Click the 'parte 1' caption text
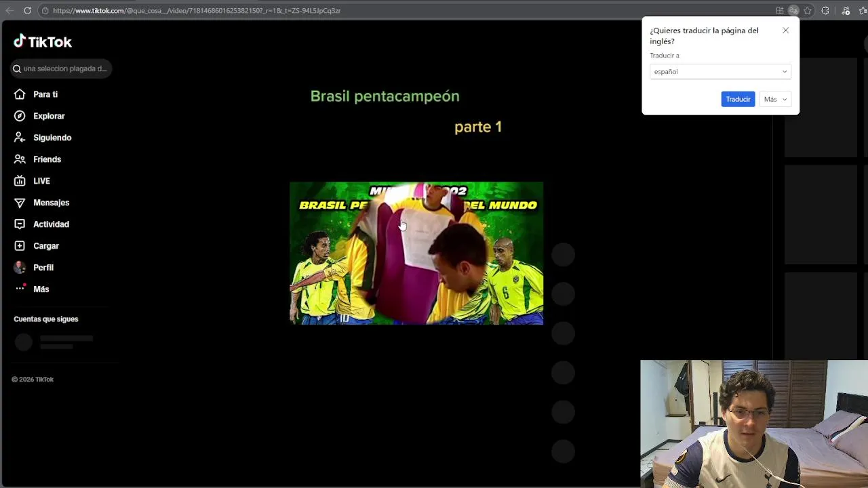 point(478,127)
